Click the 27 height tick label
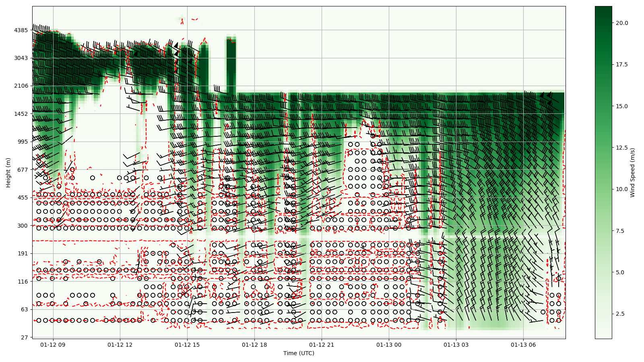The height and width of the screenshot is (362, 644). click(x=24, y=337)
